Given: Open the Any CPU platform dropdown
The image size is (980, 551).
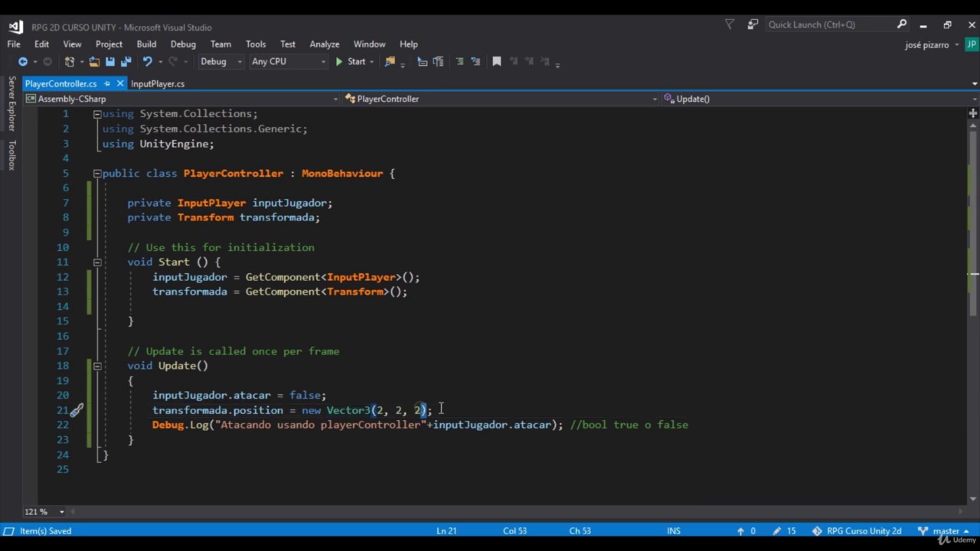Looking at the screenshot, I should tap(288, 62).
